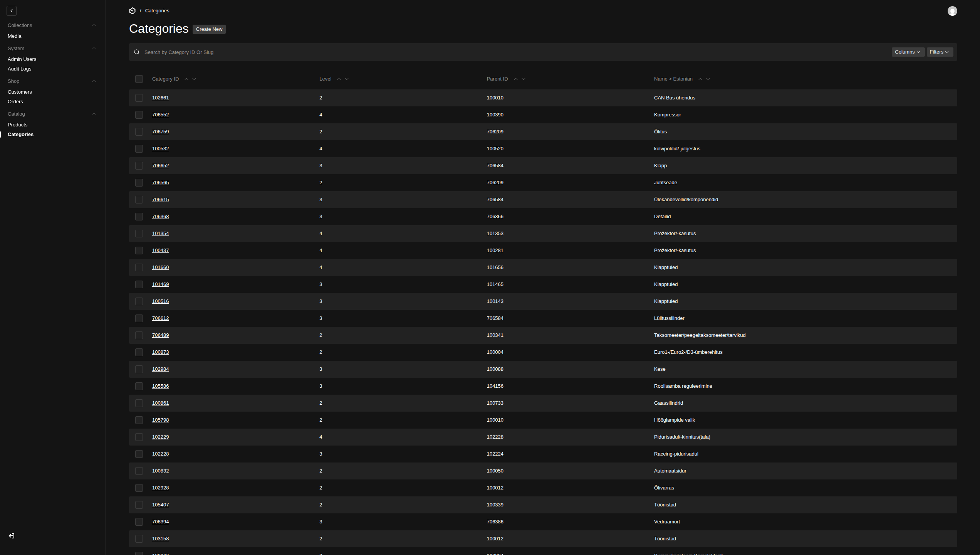Image resolution: width=980 pixels, height=555 pixels.
Task: Open Products in Catalog
Action: pos(18,125)
